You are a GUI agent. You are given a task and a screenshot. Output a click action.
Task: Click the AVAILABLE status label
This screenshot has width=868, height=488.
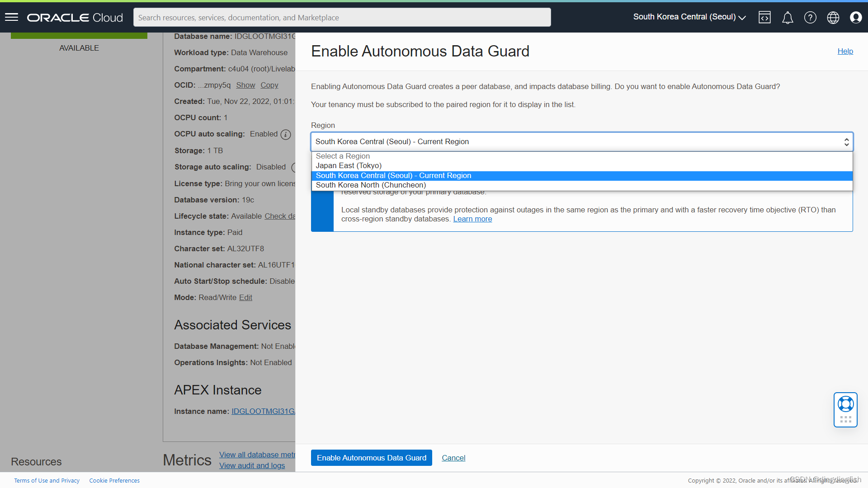pos(79,48)
